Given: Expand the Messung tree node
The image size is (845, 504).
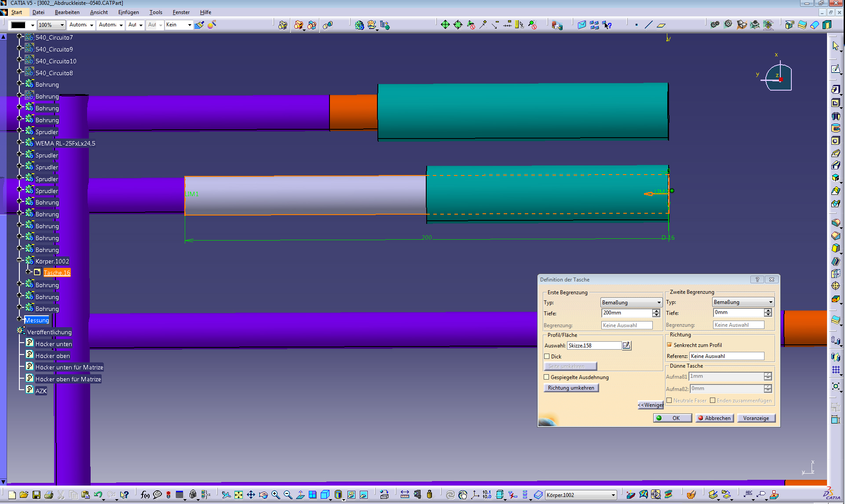Looking at the screenshot, I should [x=19, y=318].
